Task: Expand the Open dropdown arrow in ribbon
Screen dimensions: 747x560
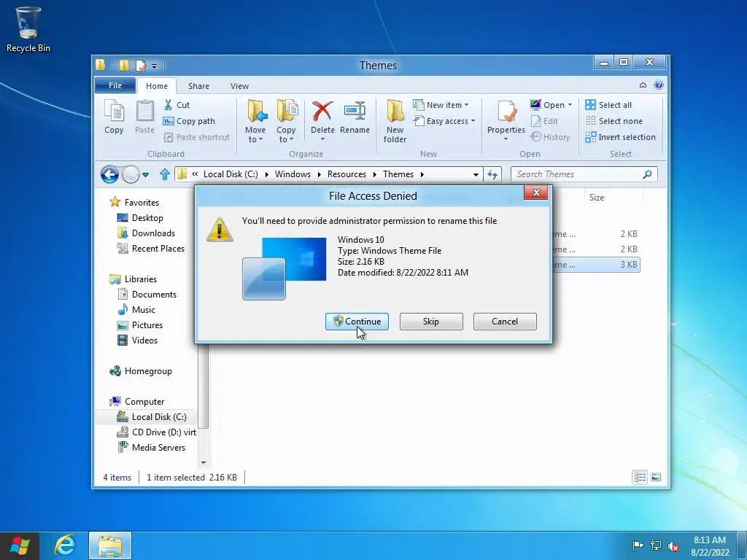Action: [x=570, y=105]
